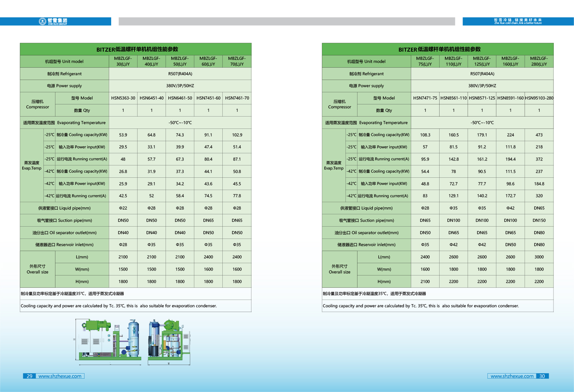Click page number 29
Screen dimensions: 574x392
[x=29, y=376]
